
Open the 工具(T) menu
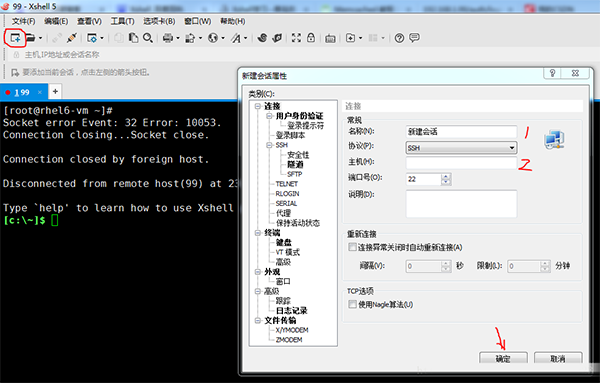coord(122,21)
